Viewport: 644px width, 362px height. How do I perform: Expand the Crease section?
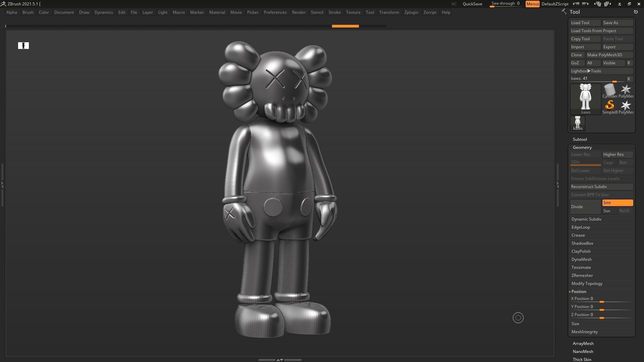(578, 235)
